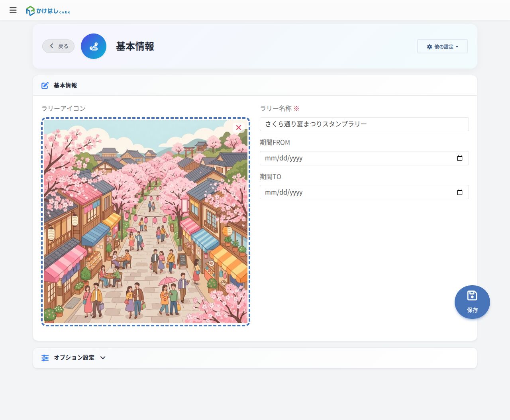Remove the rally icon image
Image resolution: width=510 pixels, height=420 pixels.
tap(239, 128)
